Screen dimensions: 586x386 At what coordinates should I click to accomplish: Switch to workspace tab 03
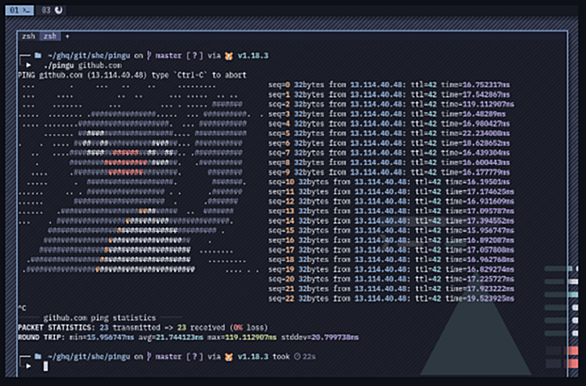(x=52, y=10)
